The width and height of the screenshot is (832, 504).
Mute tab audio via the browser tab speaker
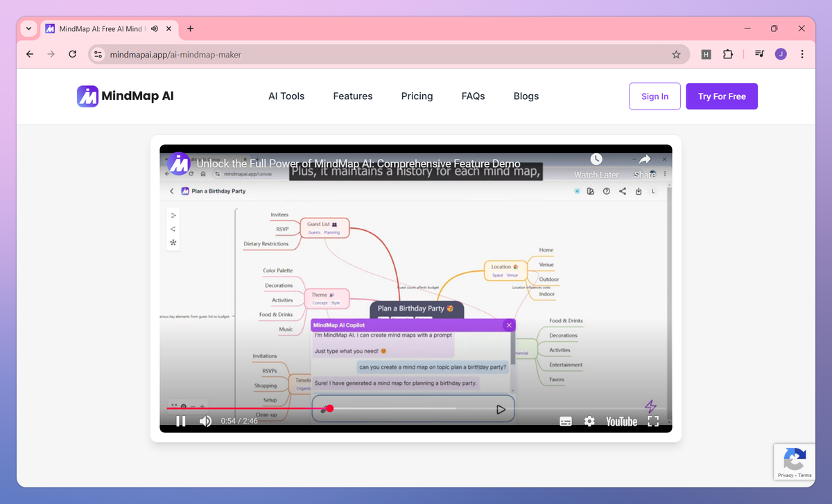click(x=154, y=28)
